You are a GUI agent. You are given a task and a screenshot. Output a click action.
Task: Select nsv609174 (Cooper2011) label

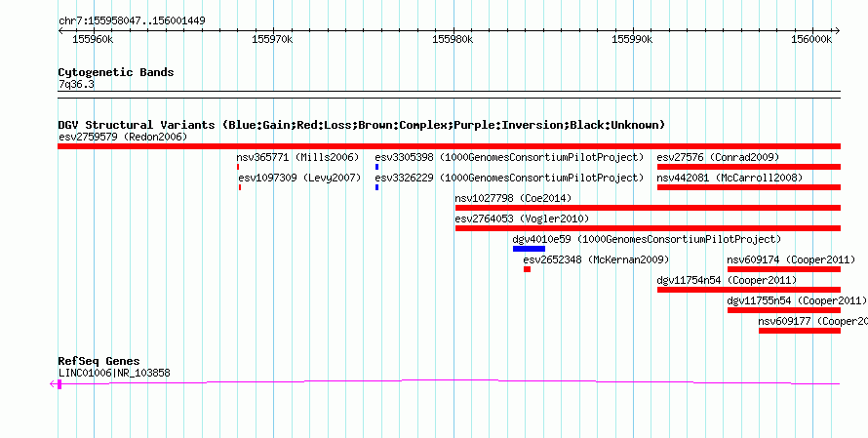pyautogui.click(x=791, y=259)
